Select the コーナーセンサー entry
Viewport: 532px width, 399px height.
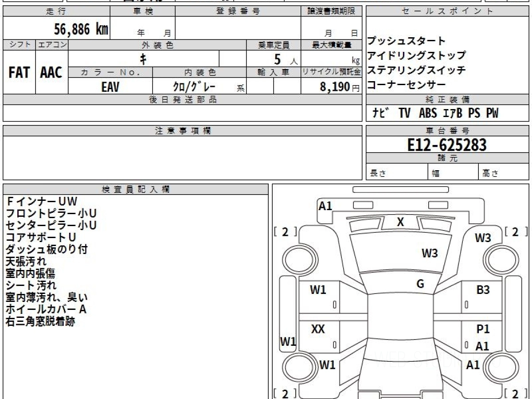tap(406, 85)
